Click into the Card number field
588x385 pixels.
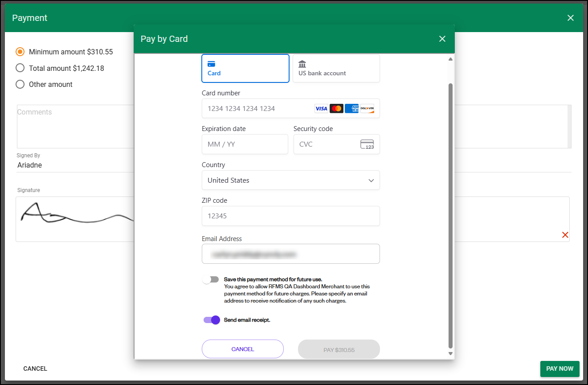[x=258, y=109]
